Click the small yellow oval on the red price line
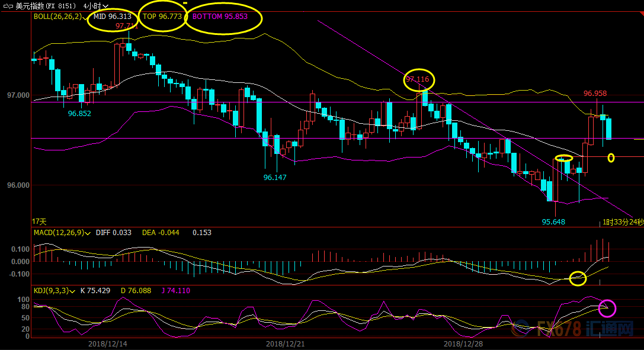Screen dimensions: 644x350 click(x=611, y=158)
